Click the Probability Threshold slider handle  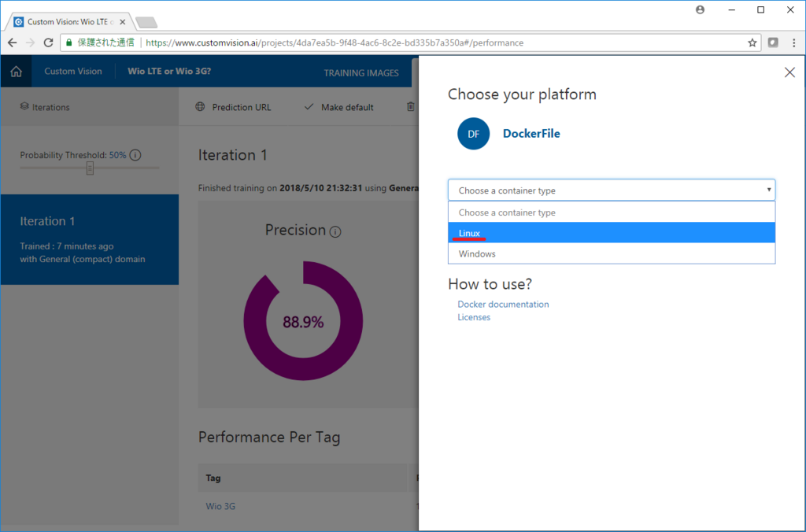[90, 168]
